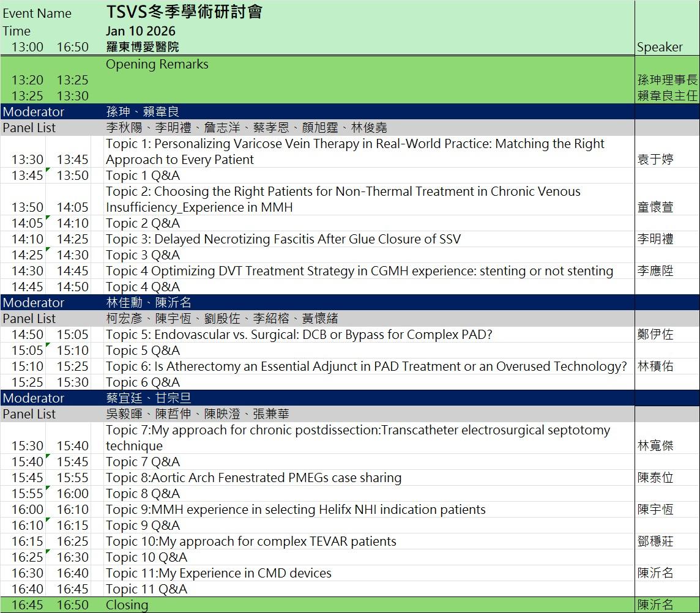
Task: Click Topic 6 Atherectomy cell
Action: (366, 366)
